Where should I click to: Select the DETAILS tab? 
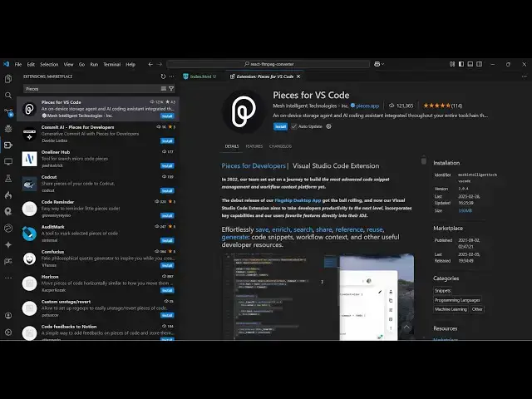point(232,146)
